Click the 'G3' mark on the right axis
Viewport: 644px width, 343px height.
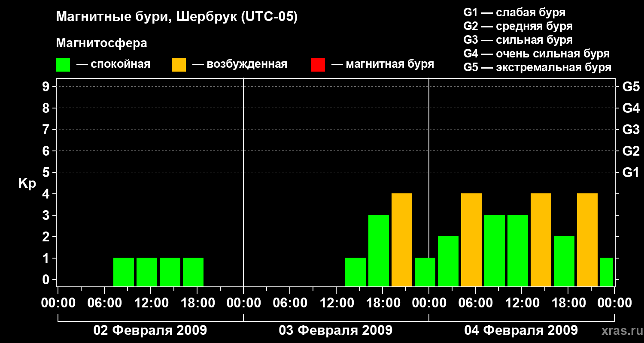coord(631,129)
